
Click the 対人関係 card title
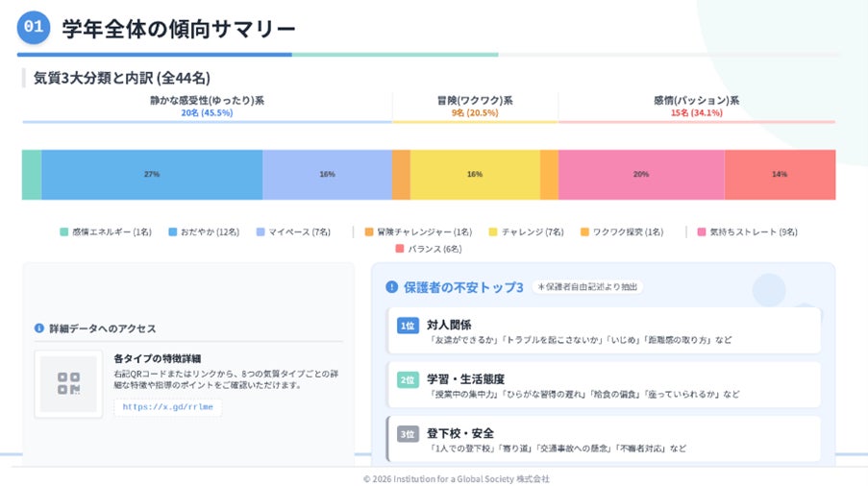point(449,325)
